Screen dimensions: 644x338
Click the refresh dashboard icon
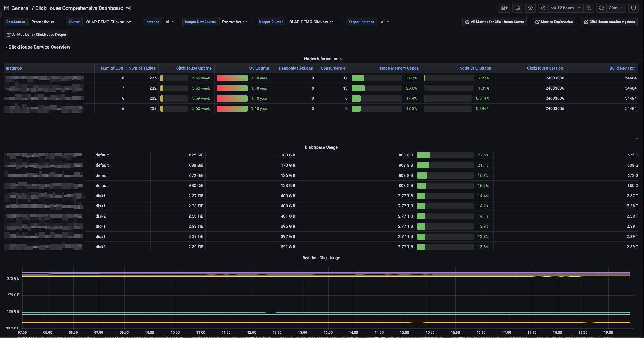(x=601, y=8)
